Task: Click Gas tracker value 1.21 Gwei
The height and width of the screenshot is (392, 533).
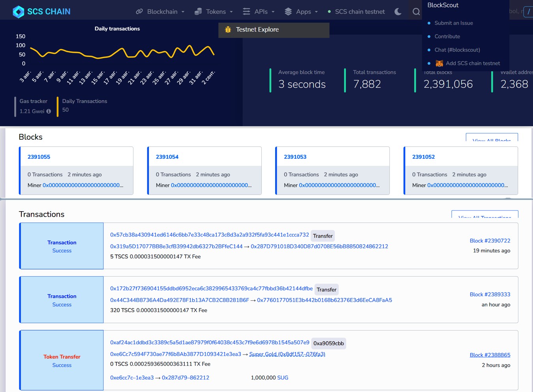Action: 32,111
